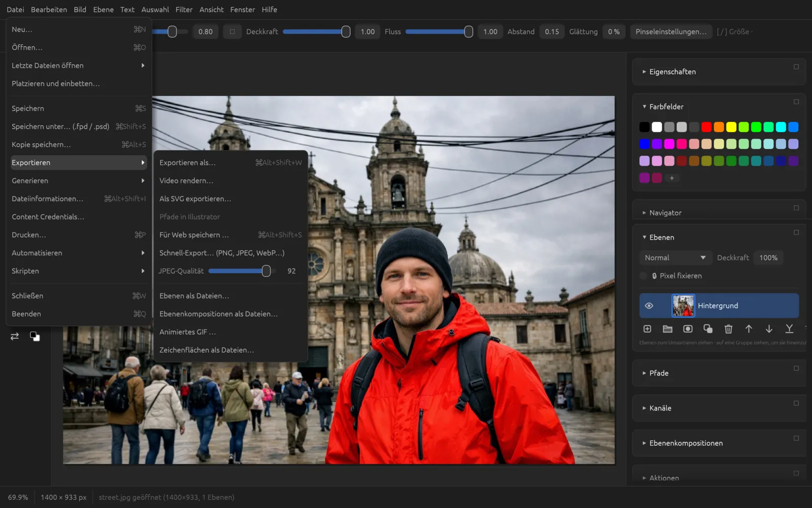Open the Filter menu
Screen dimensions: 812x508
(184, 10)
